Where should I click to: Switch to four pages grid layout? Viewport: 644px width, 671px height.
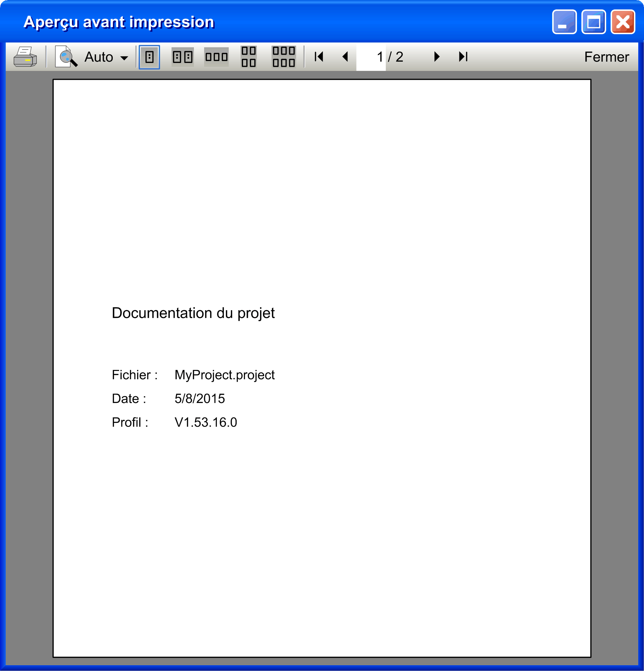point(249,57)
